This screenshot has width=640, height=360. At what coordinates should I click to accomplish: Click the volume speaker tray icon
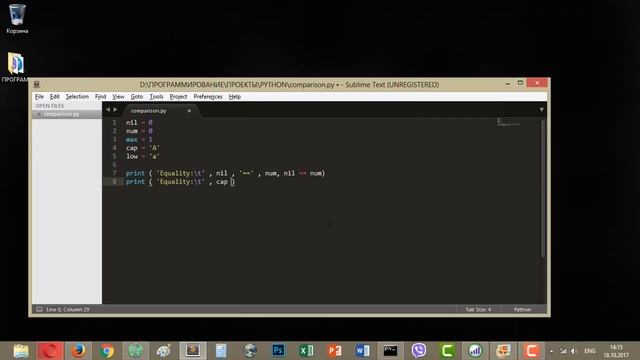pos(574,351)
